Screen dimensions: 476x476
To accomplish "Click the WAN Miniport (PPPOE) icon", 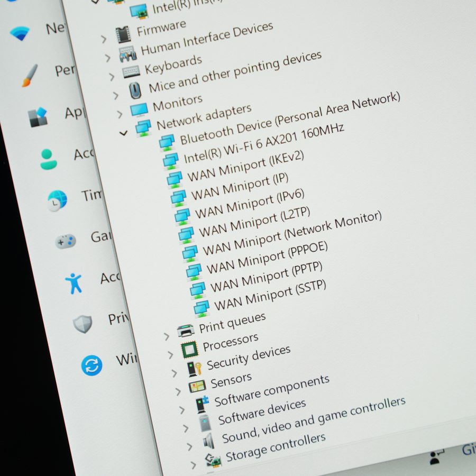I will pos(194,272).
